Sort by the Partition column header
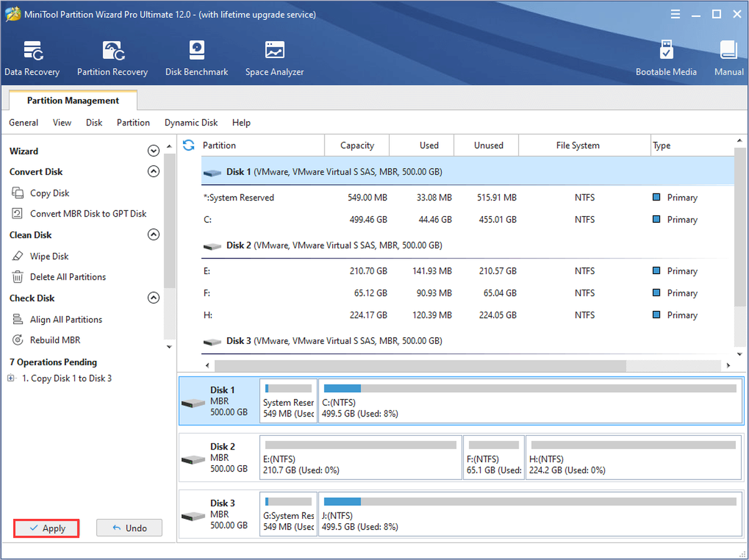Image resolution: width=749 pixels, height=560 pixels. (263, 145)
